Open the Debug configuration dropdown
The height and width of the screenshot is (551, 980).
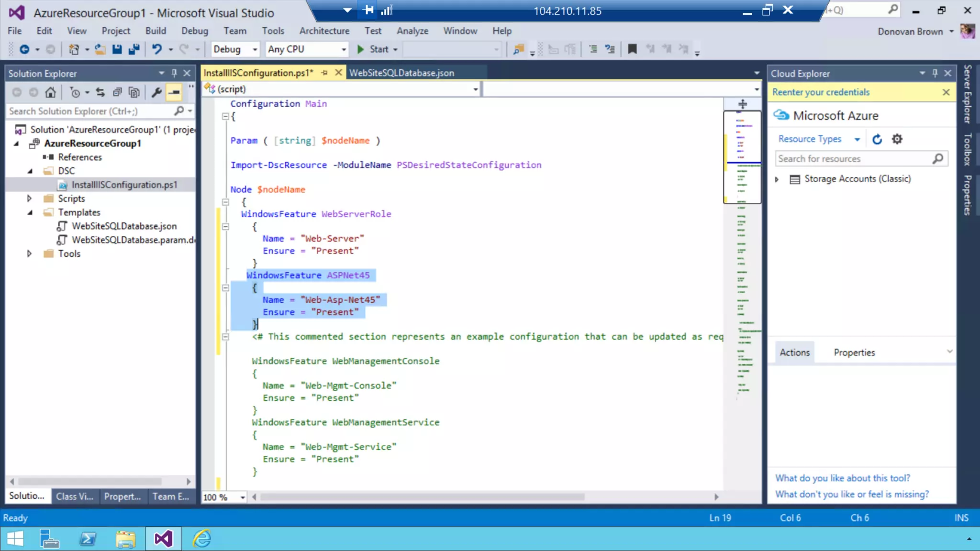pyautogui.click(x=255, y=49)
